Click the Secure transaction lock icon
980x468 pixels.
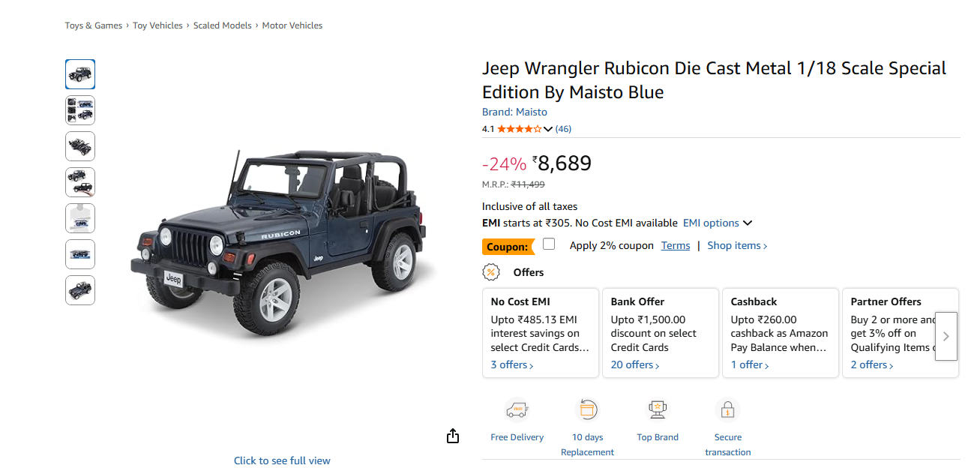[x=727, y=410]
